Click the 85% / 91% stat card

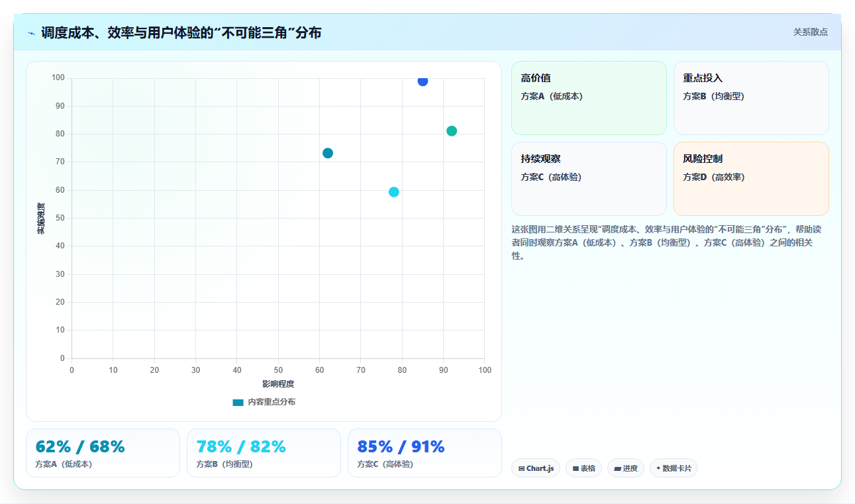425,453
